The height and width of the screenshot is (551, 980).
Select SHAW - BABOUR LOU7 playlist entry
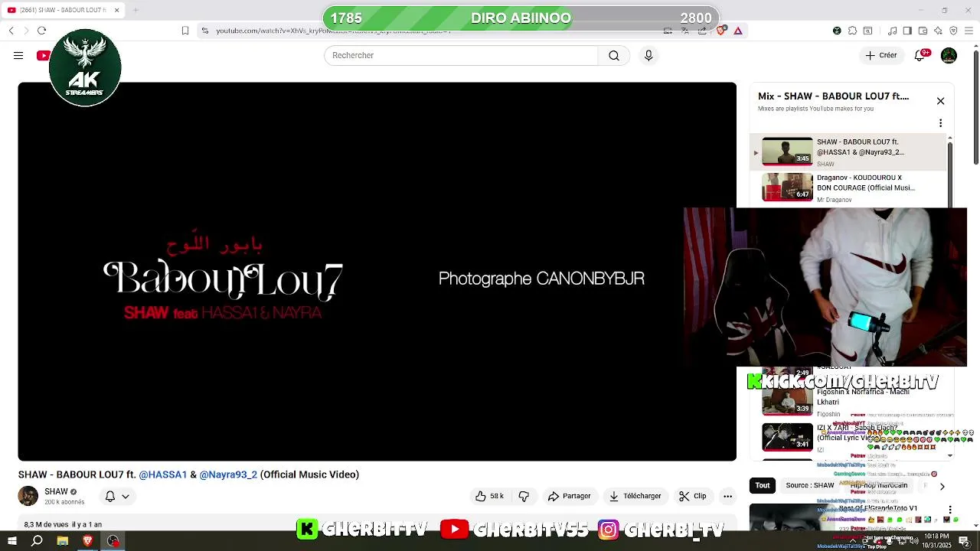(x=849, y=152)
